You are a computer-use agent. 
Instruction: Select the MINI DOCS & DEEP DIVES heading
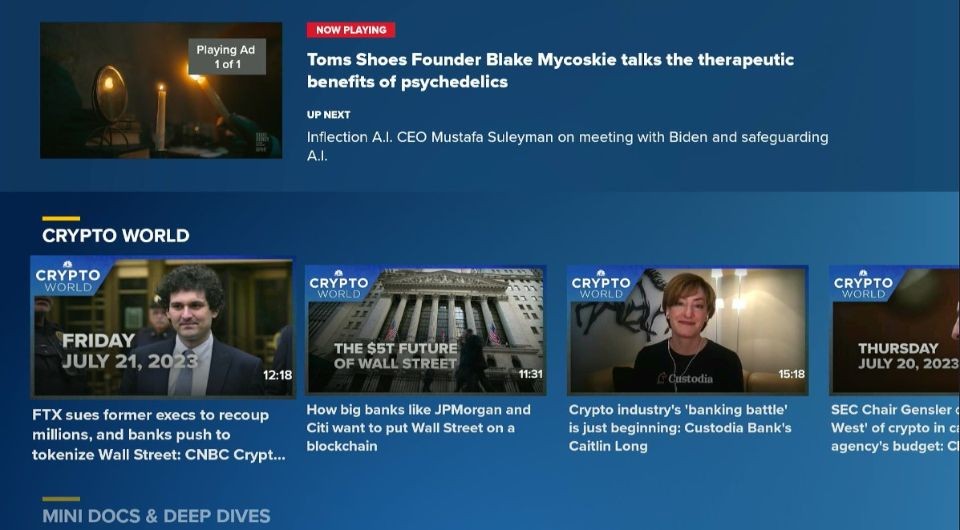[156, 516]
